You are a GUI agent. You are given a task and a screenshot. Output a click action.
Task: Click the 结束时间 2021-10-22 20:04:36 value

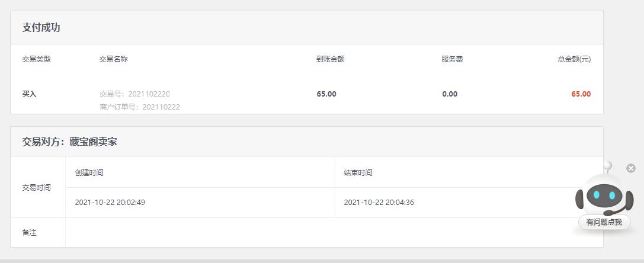(x=379, y=203)
